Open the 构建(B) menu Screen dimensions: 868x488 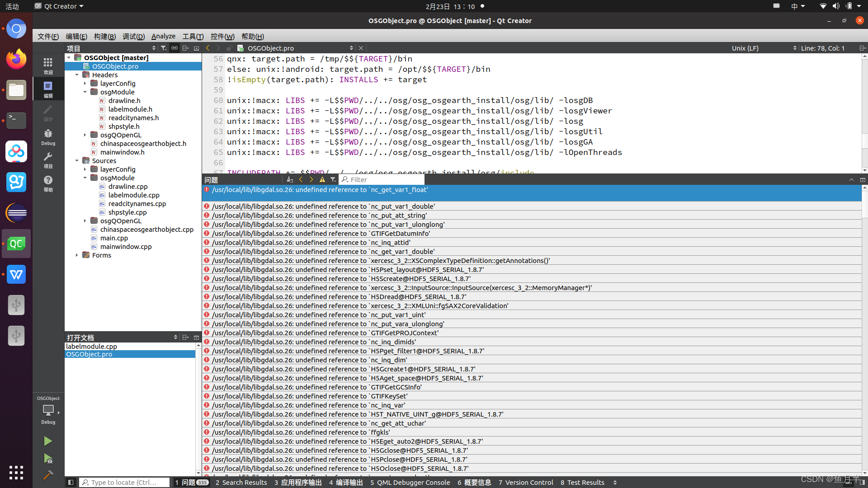(x=104, y=37)
